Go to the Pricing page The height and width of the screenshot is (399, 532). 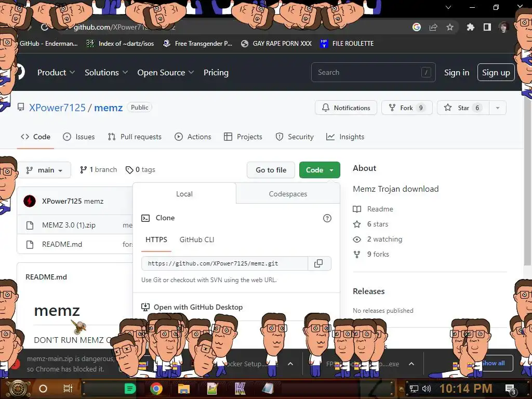point(216,73)
